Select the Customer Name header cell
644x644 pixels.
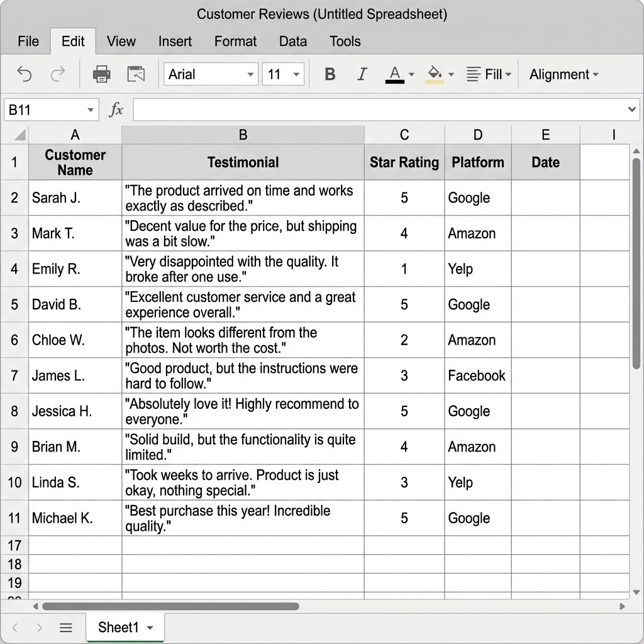tap(75, 162)
